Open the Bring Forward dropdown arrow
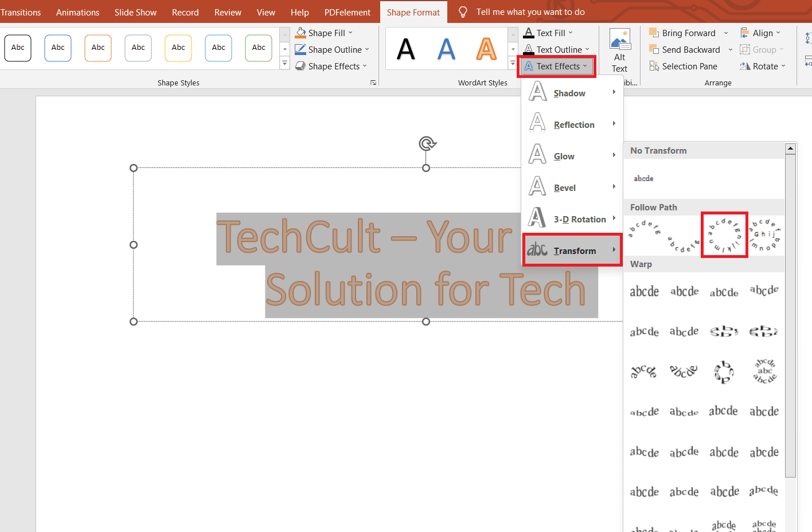 pos(725,33)
